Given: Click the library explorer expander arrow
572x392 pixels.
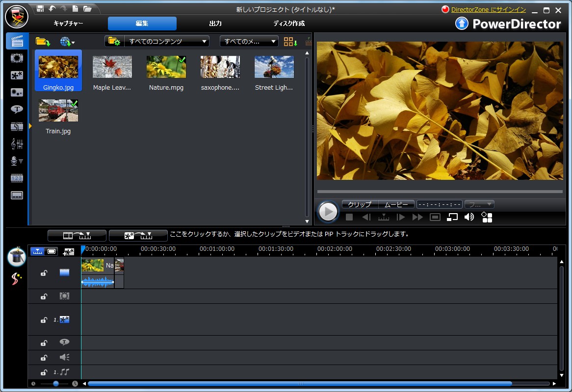Looking at the screenshot, I should point(30,126).
